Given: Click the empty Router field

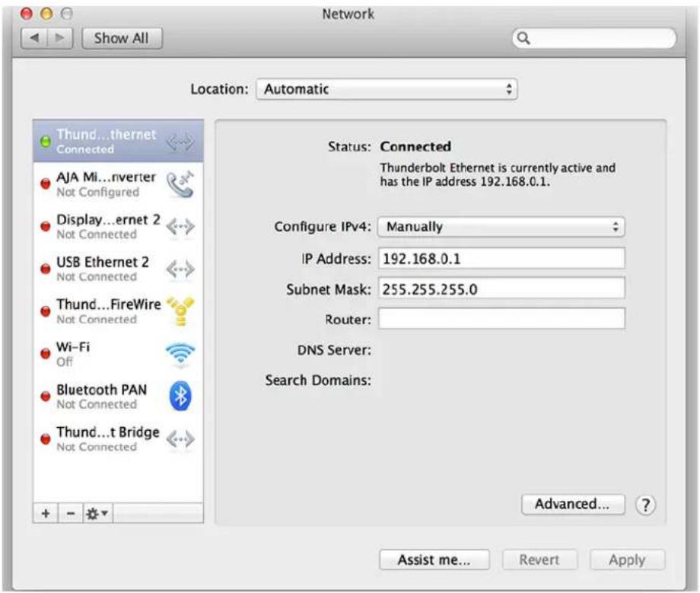Looking at the screenshot, I should tap(501, 319).
